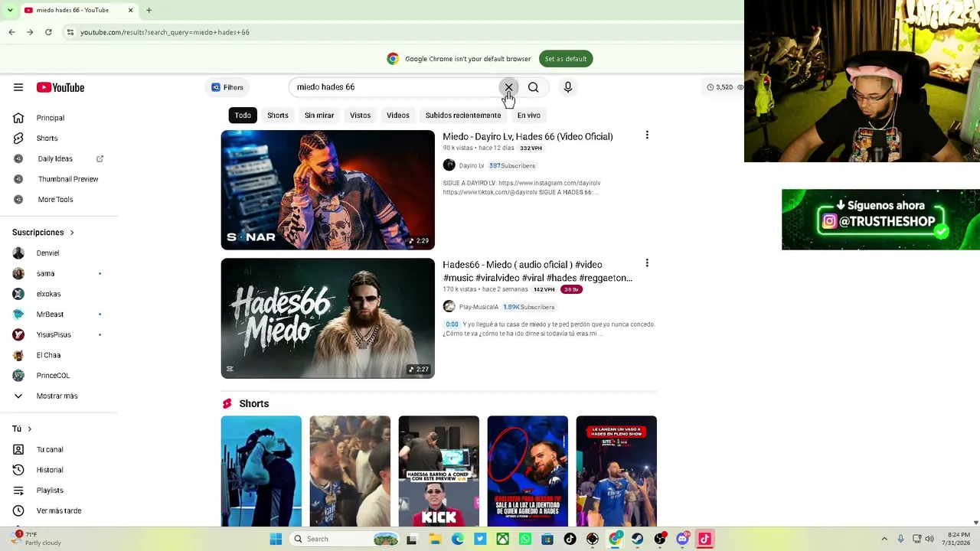Screen dimensions: 980x551
Task: Select the Todo filter chip
Action: [x=243, y=115]
